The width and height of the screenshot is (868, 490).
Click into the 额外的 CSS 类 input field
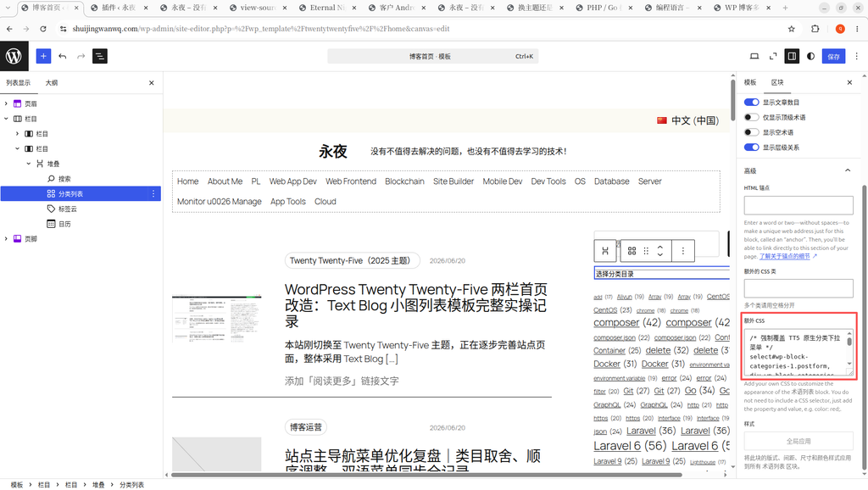click(x=798, y=288)
